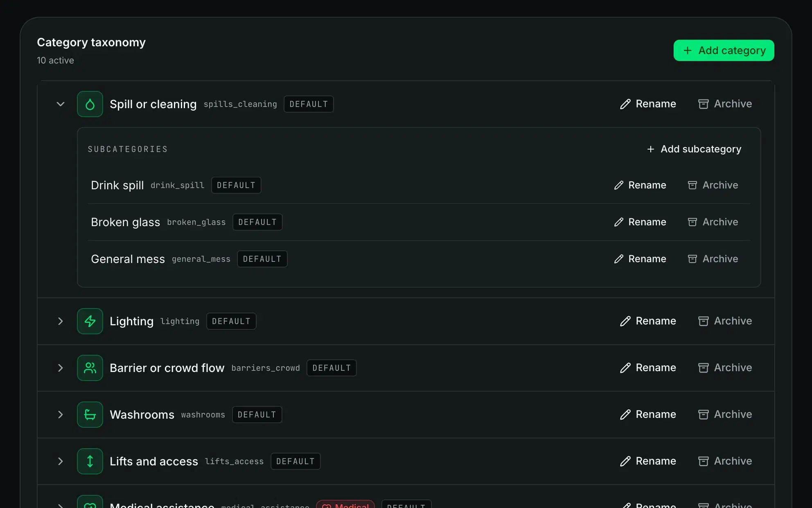812x508 pixels.
Task: Archive the General mess subcategory
Action: click(x=713, y=259)
